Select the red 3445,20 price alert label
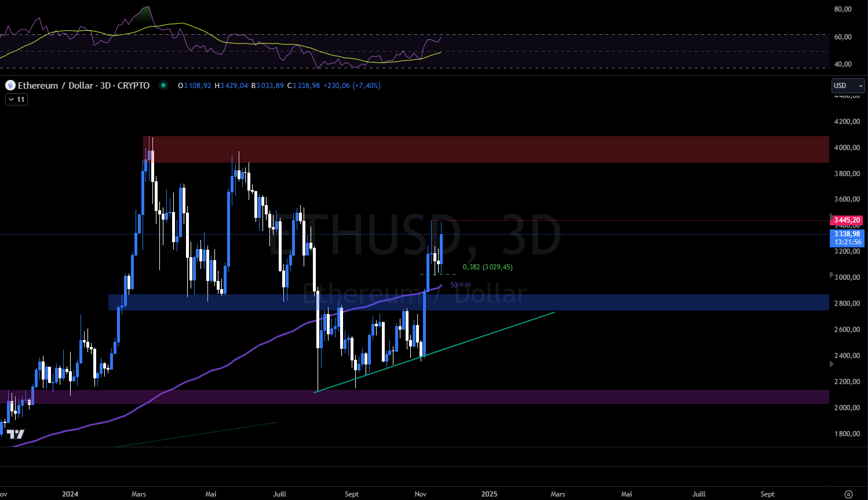Screen dimensions: 868x500 (846, 220)
